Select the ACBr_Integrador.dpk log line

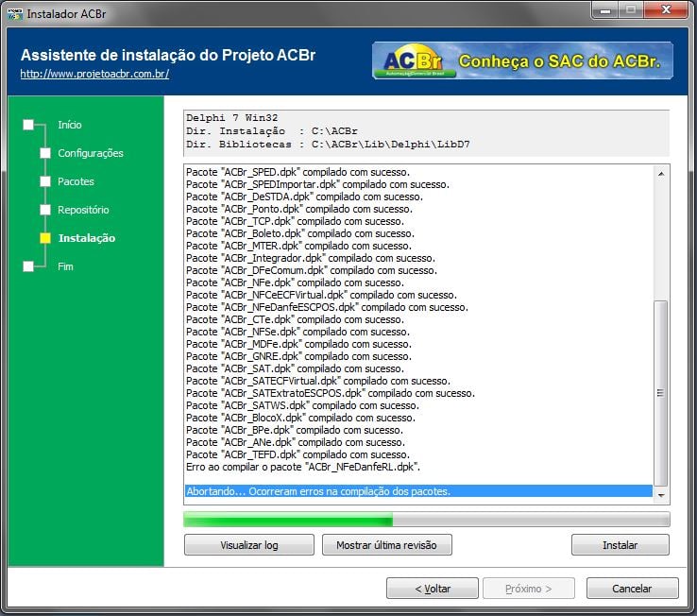[311, 258]
